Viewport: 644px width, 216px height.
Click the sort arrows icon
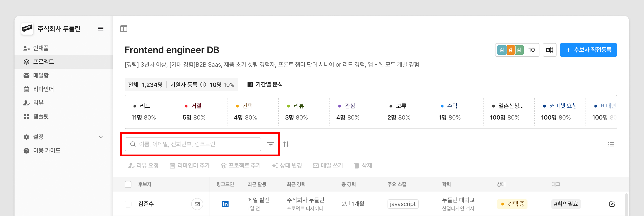tap(286, 144)
